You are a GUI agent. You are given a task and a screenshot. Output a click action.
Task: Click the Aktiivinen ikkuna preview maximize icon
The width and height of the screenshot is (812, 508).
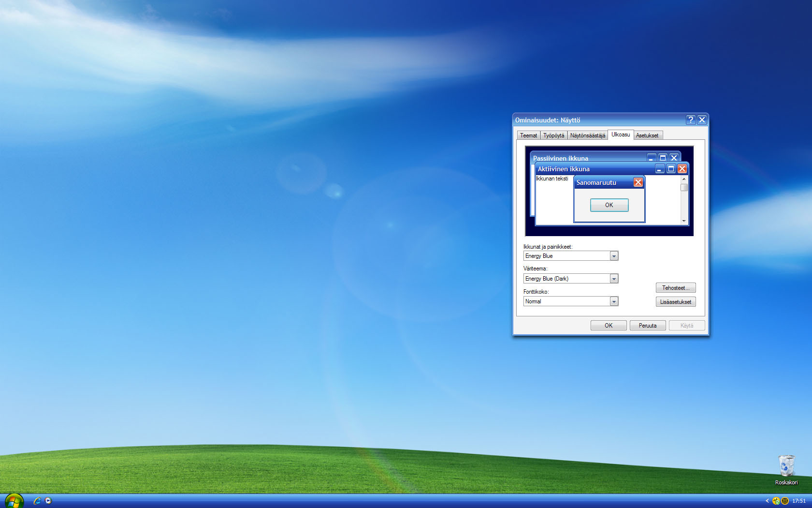click(671, 169)
